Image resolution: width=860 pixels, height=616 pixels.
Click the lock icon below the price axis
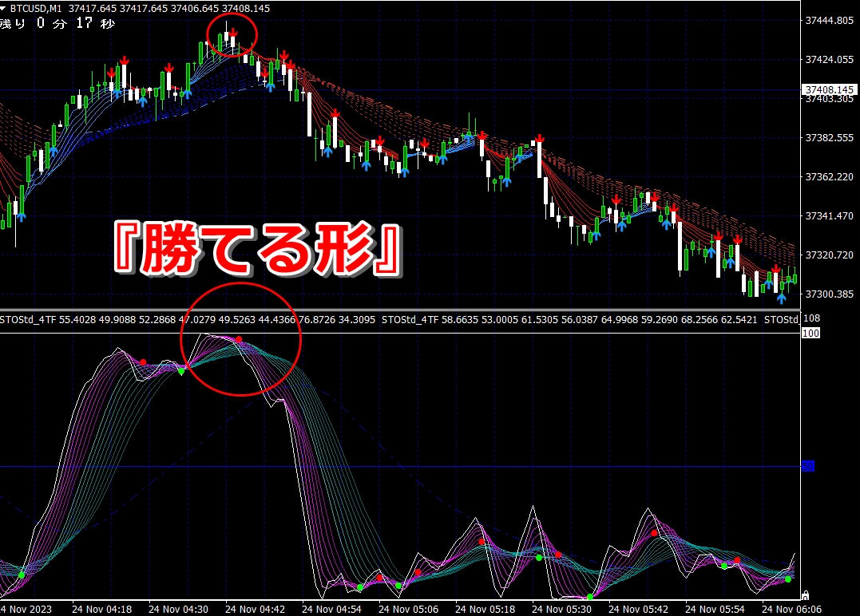coord(805,594)
